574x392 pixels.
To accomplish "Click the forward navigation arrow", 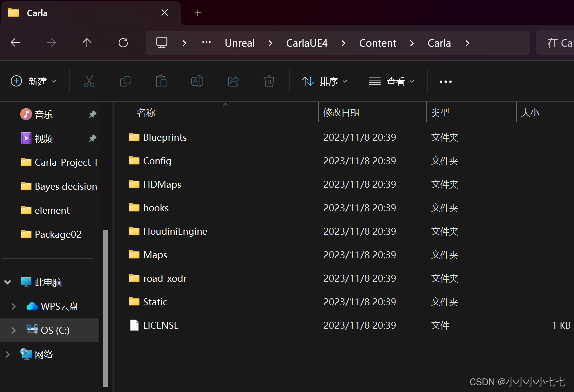I will click(x=51, y=43).
